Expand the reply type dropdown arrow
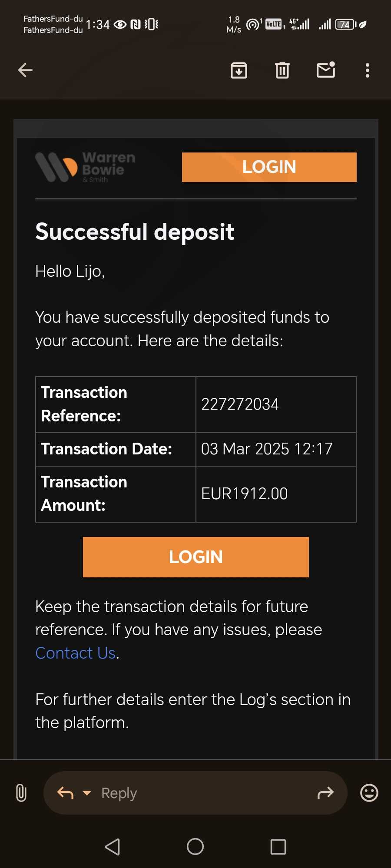 click(x=87, y=793)
